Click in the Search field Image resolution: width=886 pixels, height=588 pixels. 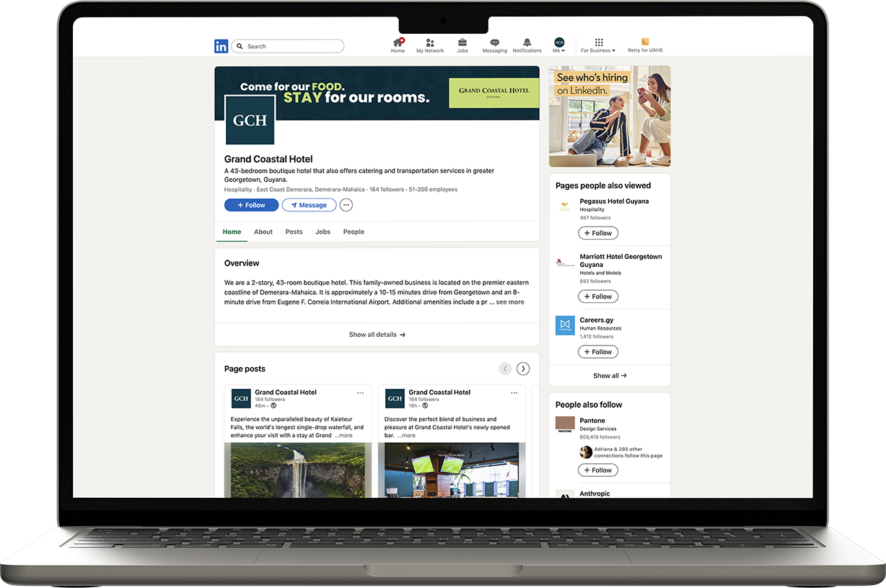288,46
